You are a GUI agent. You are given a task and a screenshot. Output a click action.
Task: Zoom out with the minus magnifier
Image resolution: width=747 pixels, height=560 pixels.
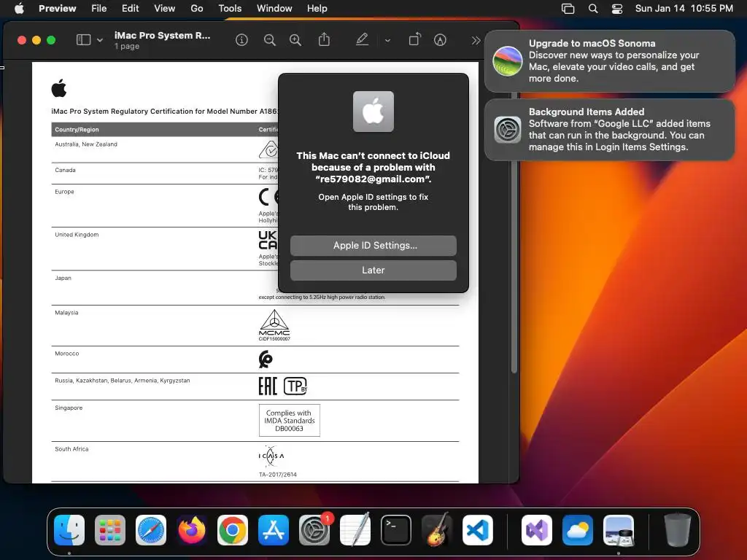click(x=270, y=40)
